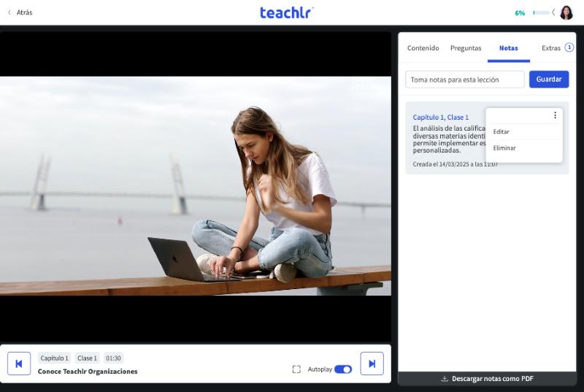Click the Capítulo 1 tag
The image size is (584, 392).
tap(54, 358)
